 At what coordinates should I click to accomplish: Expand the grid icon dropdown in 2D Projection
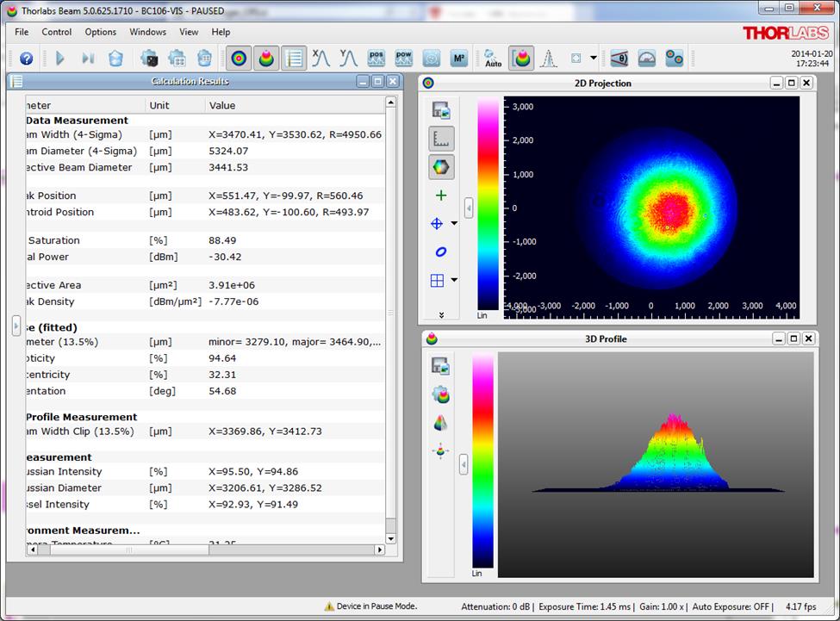(x=454, y=280)
